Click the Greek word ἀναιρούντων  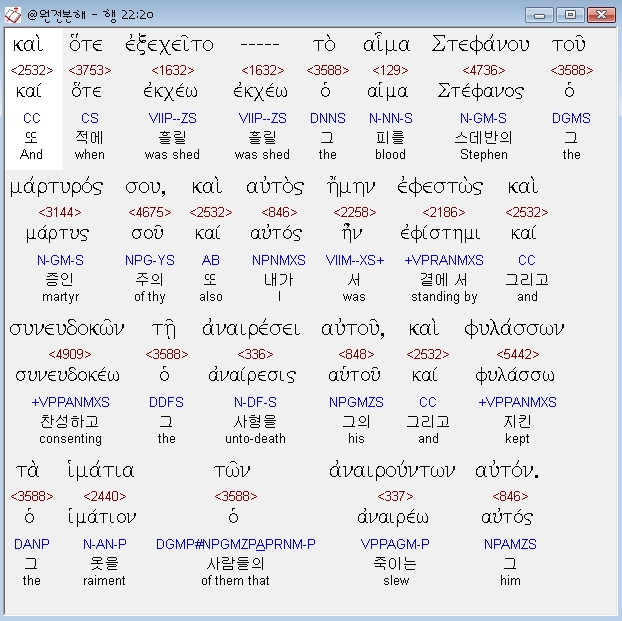[x=392, y=471]
